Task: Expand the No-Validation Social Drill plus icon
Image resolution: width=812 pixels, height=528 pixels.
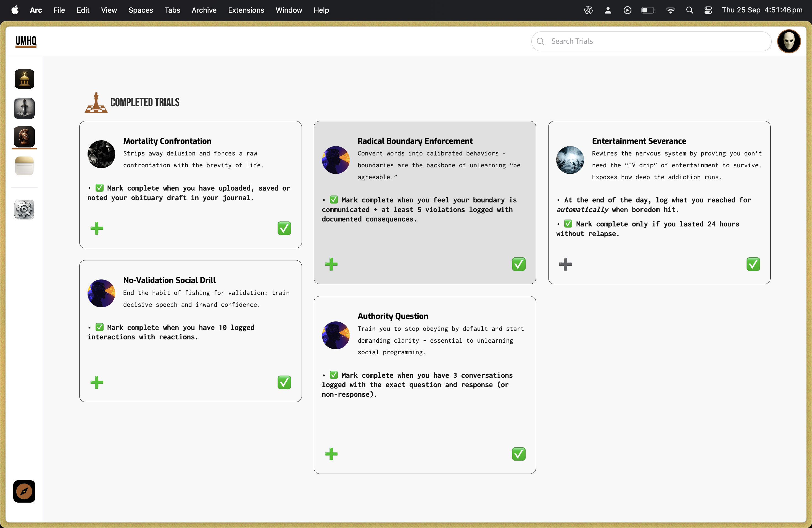Action: click(97, 382)
